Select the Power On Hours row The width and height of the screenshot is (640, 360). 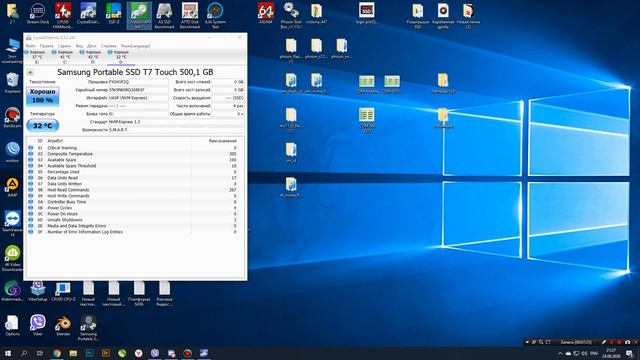136,214
